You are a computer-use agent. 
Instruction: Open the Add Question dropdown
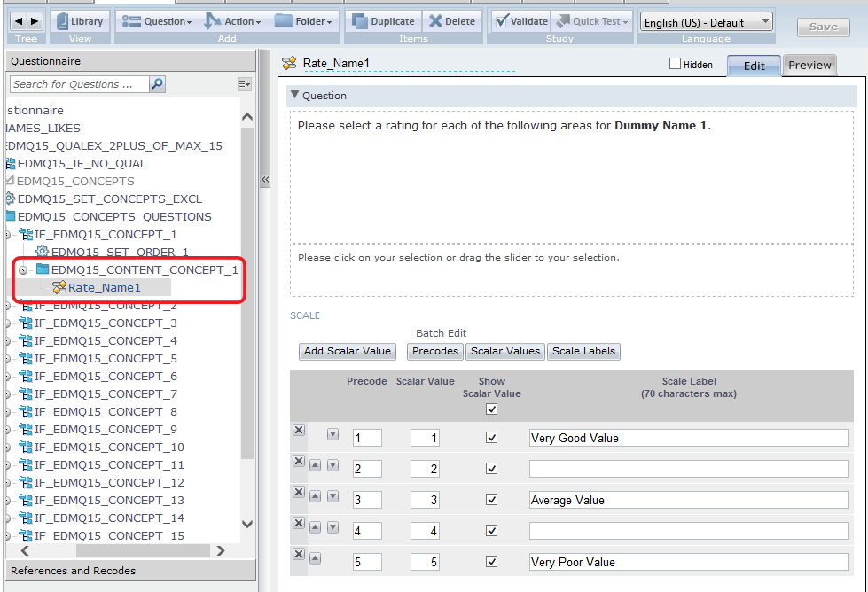tap(157, 21)
